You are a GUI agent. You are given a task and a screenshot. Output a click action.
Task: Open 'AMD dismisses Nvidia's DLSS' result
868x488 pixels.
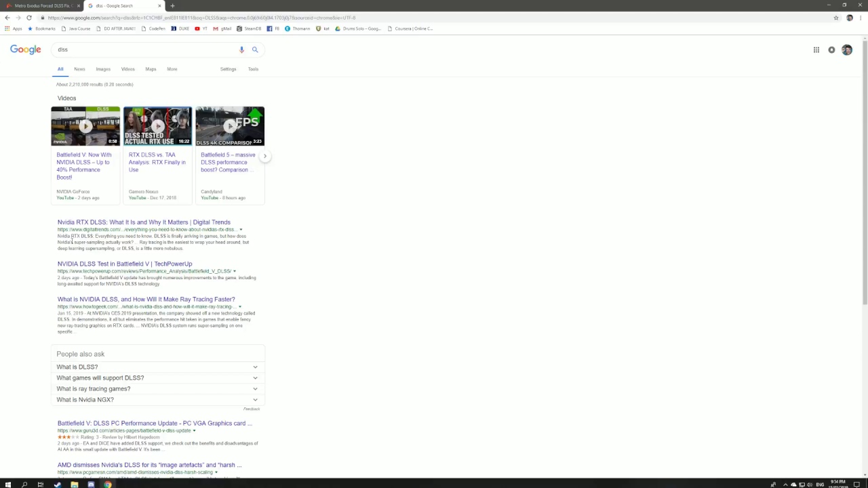point(149,465)
